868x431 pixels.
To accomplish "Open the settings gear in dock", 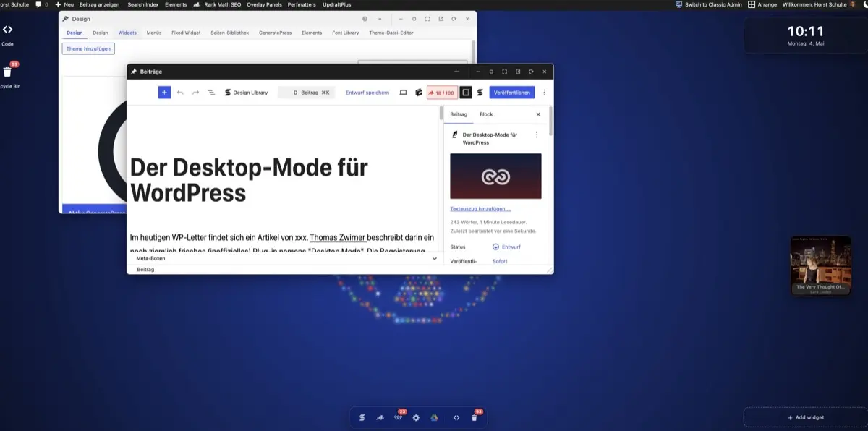I will pos(416,417).
